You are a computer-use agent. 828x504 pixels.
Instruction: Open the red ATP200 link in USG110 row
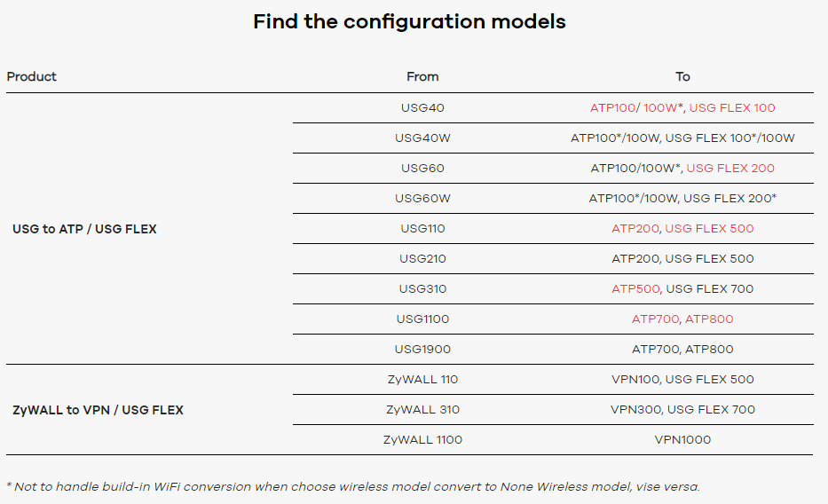(x=635, y=229)
